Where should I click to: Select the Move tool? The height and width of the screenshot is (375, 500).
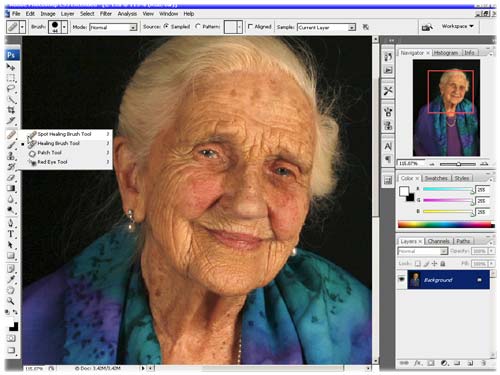point(11,67)
